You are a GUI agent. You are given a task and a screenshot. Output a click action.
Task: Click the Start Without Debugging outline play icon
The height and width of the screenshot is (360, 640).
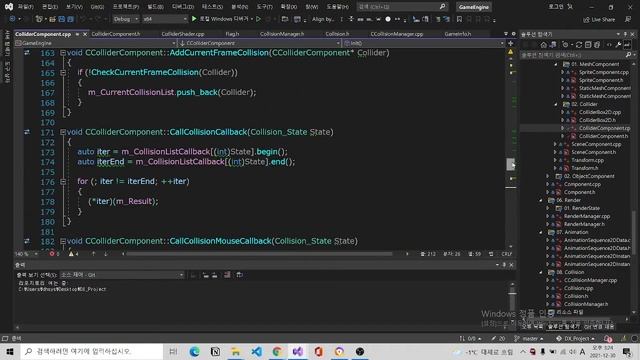(x=258, y=19)
